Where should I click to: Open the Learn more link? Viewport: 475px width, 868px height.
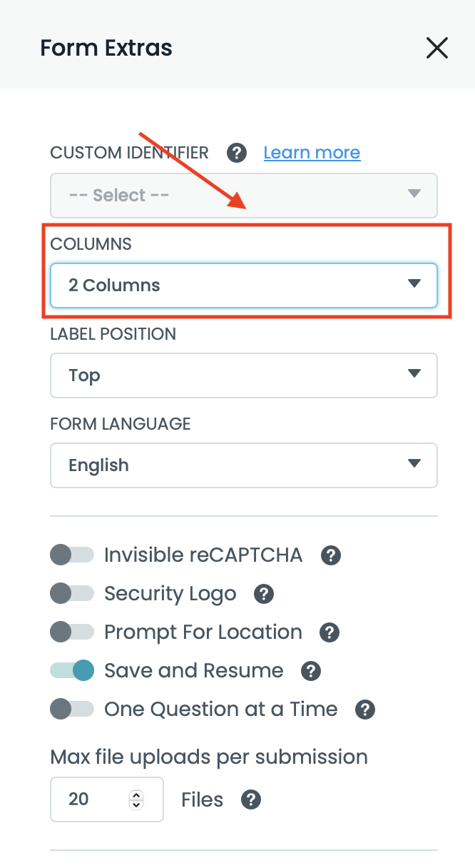312,153
